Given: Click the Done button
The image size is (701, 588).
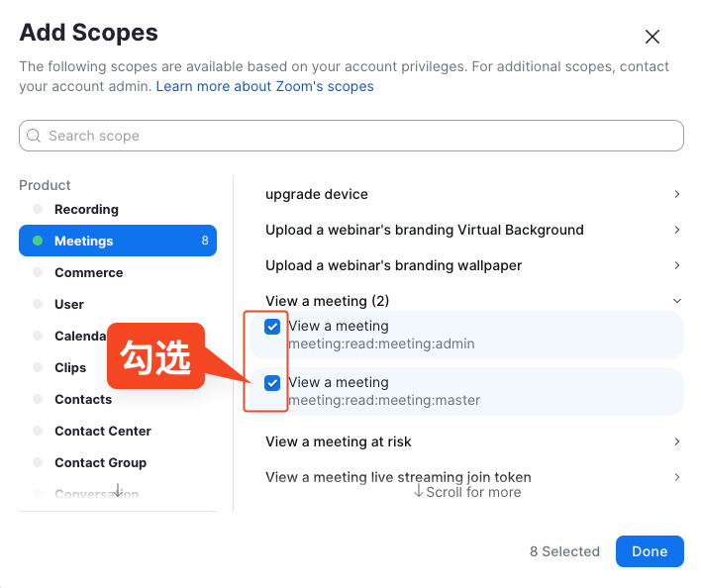Looking at the screenshot, I should (649, 551).
